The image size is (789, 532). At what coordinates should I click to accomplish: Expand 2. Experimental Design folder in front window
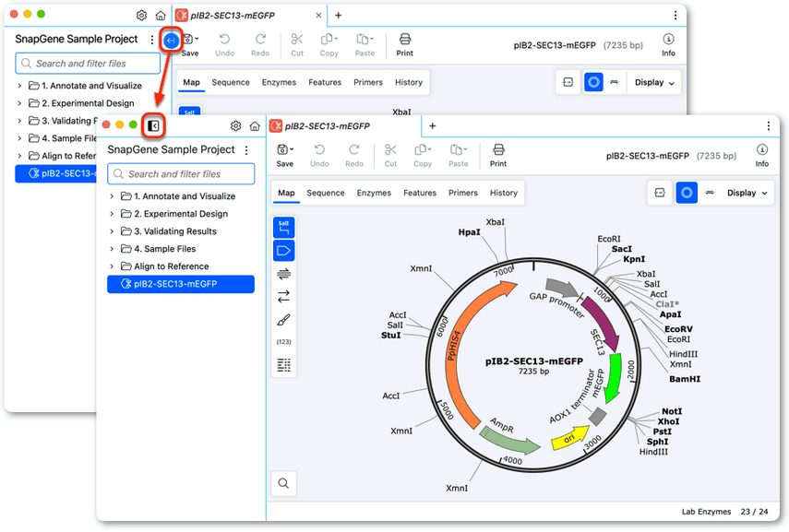[x=112, y=214]
